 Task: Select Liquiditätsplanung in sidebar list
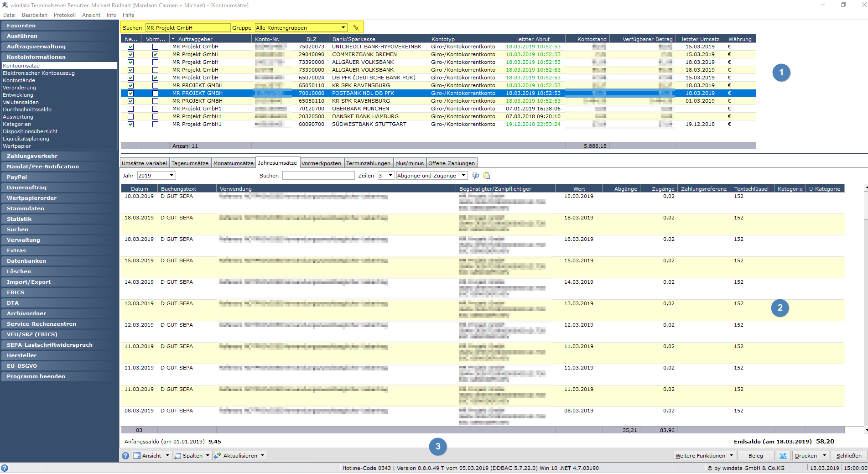pos(26,139)
